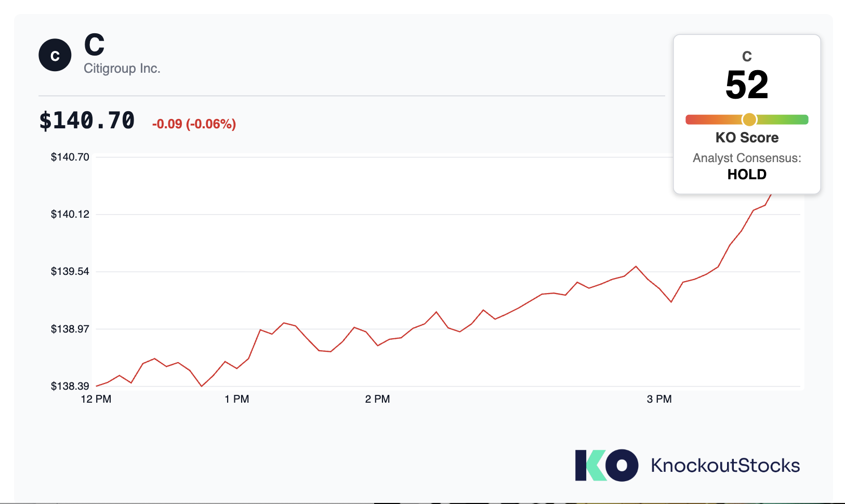Viewport: 845px width, 504px height.
Task: Click the 52 KO Score number
Action: point(747,85)
